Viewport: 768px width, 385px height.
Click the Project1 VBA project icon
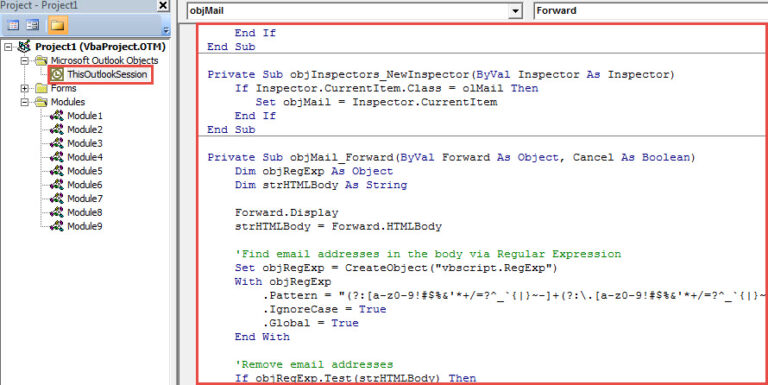tap(24, 47)
